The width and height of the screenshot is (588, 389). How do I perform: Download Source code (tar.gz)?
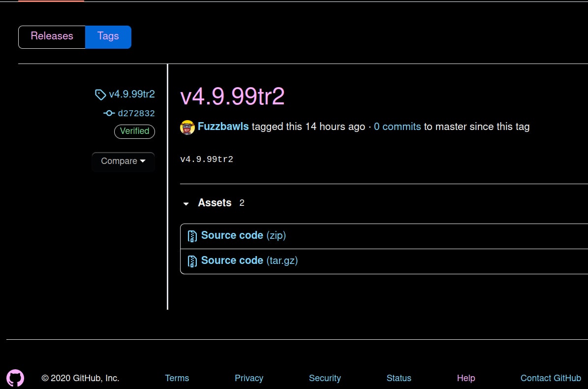pyautogui.click(x=249, y=260)
